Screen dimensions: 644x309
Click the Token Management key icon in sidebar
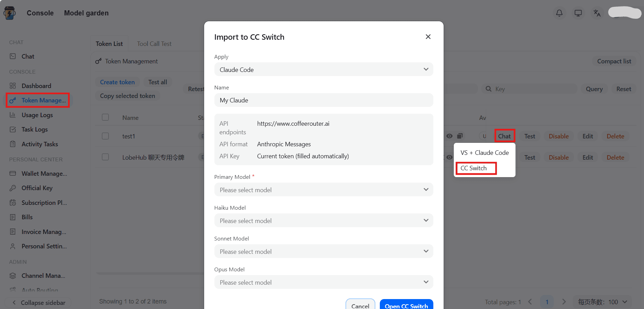point(13,100)
